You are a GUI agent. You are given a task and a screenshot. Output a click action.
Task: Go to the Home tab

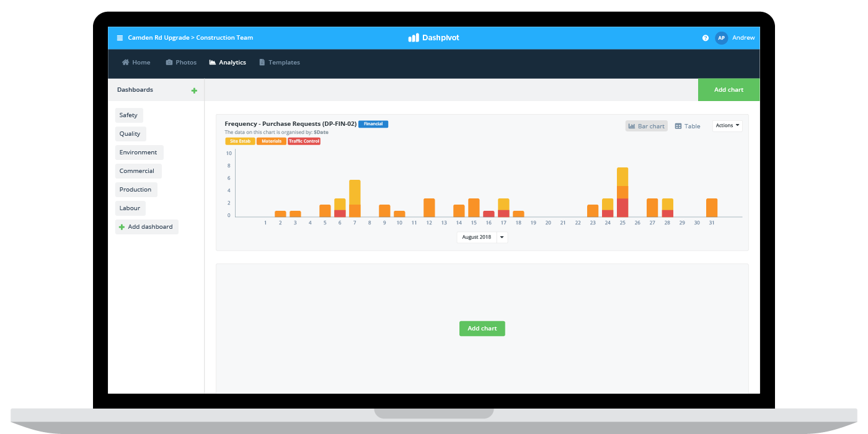click(x=136, y=63)
